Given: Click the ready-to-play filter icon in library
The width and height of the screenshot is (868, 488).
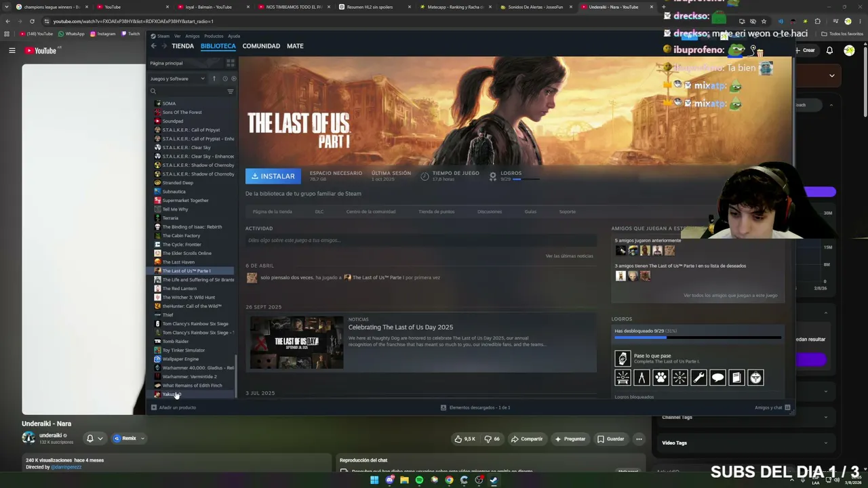Looking at the screenshot, I should point(234,79).
